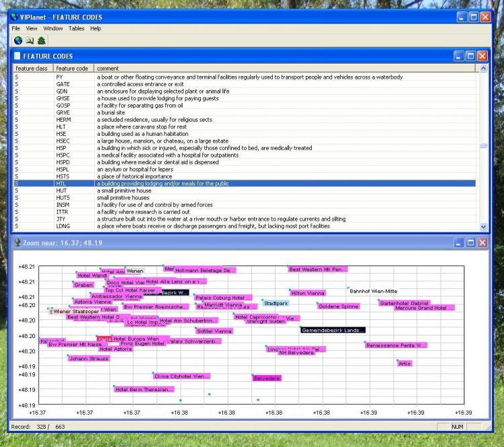Click the Gemeindebezirk Lands map label
The width and height of the screenshot is (504, 447).
(x=333, y=330)
